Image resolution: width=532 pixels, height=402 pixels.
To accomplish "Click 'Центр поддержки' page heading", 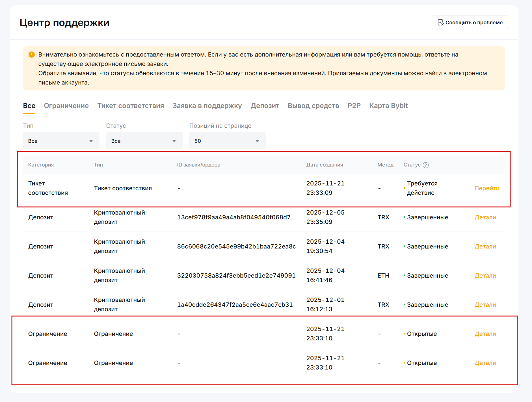I will pos(64,22).
